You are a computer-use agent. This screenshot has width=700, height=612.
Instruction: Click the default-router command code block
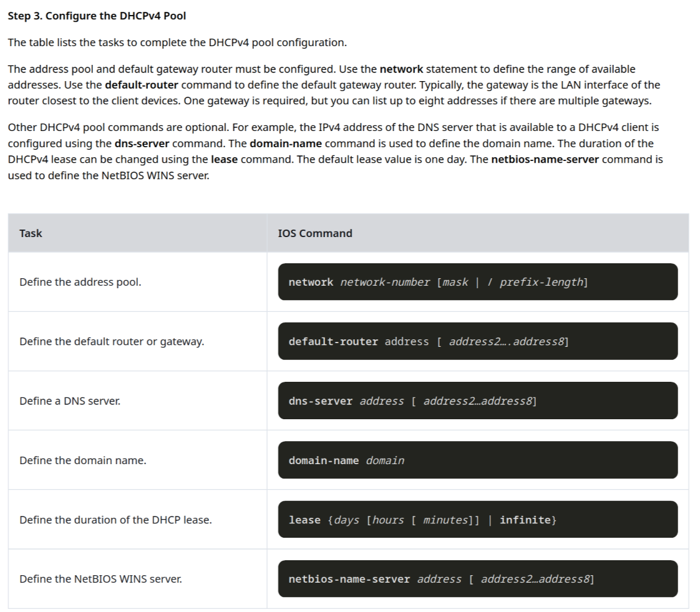[478, 341]
